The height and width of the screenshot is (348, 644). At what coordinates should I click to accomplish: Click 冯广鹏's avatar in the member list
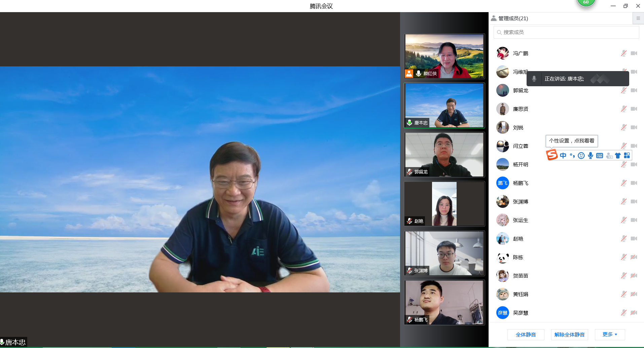tap(503, 53)
